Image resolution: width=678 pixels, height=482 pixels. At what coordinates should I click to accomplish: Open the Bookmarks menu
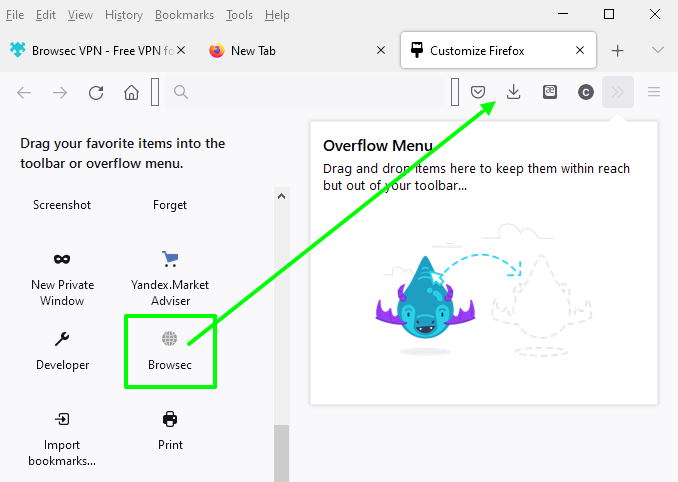click(x=184, y=15)
